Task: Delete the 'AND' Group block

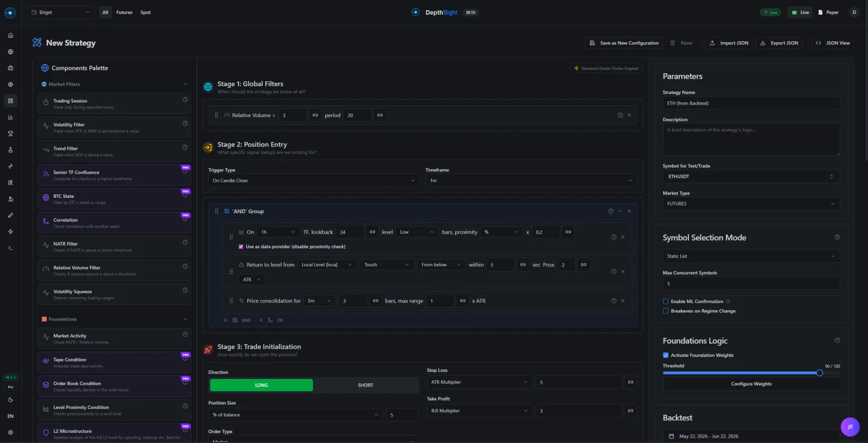Action: pyautogui.click(x=629, y=211)
